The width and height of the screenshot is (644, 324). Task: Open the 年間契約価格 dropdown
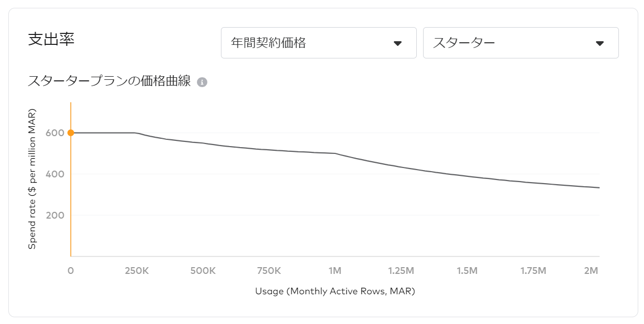pyautogui.click(x=318, y=43)
